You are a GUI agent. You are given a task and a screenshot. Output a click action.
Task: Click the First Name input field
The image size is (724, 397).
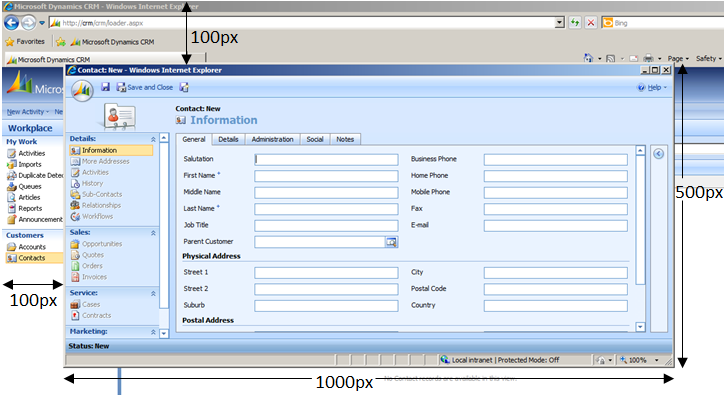point(326,176)
